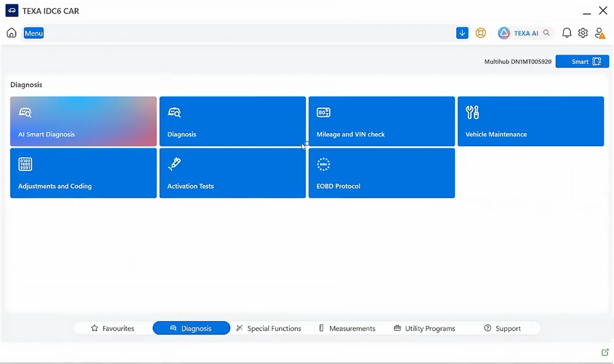Switch to the Support tab
The image size is (614, 364).
502,328
